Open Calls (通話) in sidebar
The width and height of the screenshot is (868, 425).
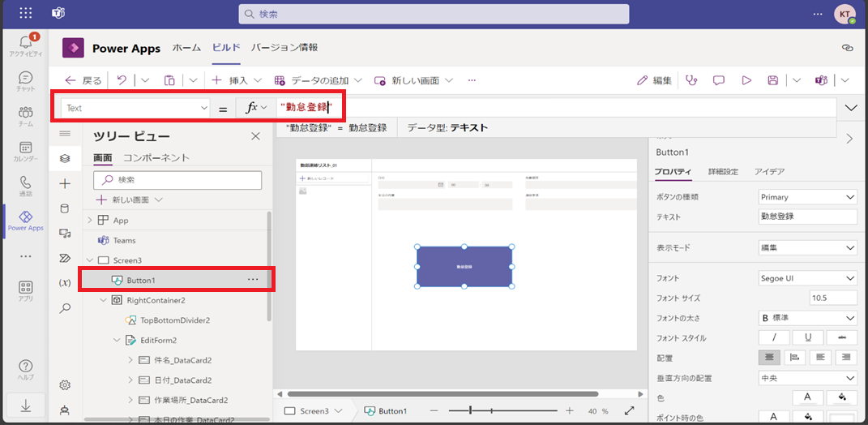coord(25,186)
